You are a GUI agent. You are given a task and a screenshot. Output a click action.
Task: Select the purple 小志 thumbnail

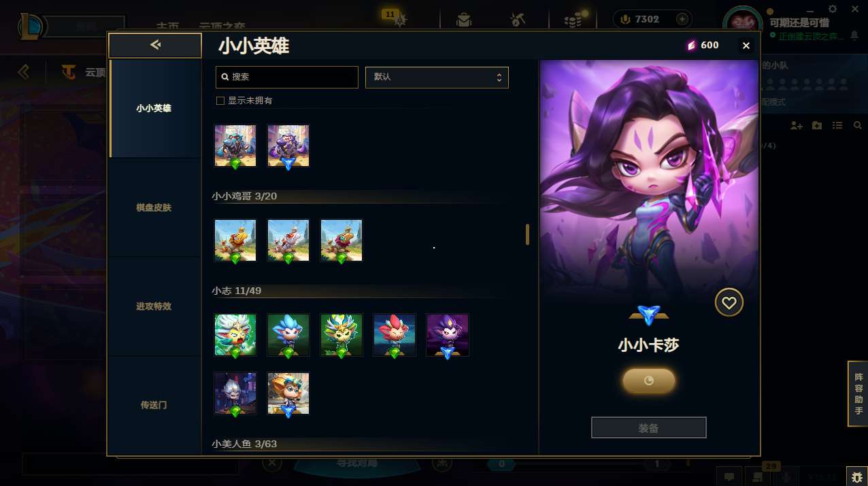pyautogui.click(x=448, y=335)
